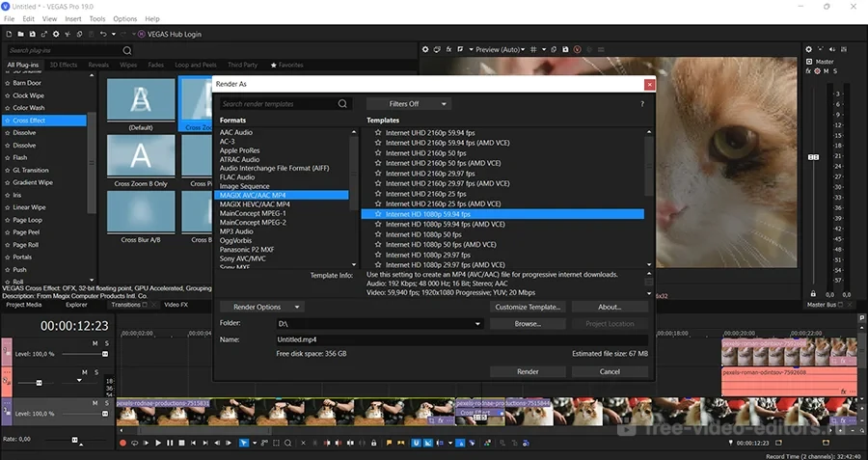Click the Record button in the transport bar
This screenshot has width=868, height=460.
[122, 443]
